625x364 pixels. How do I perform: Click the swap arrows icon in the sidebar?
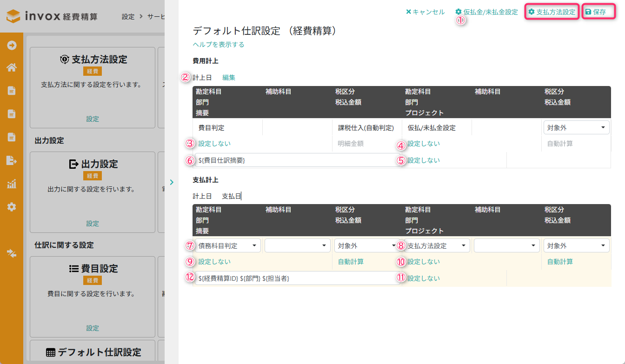coord(12,253)
